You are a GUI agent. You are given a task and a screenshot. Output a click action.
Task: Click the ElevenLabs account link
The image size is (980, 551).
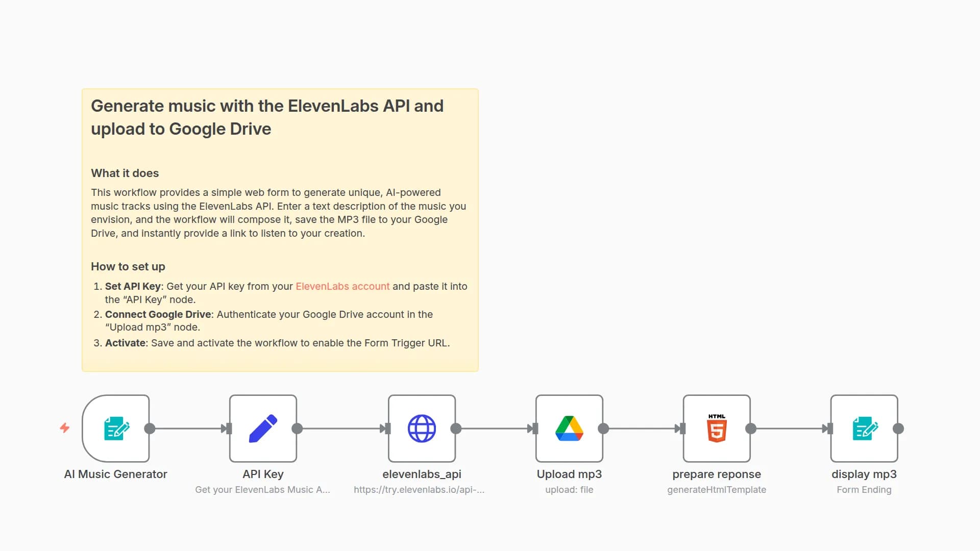point(342,286)
